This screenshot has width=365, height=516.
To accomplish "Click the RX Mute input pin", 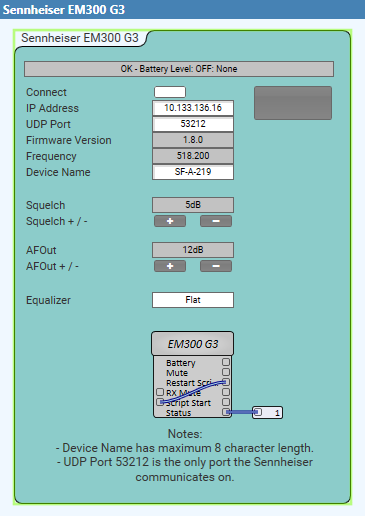I will point(160,392).
